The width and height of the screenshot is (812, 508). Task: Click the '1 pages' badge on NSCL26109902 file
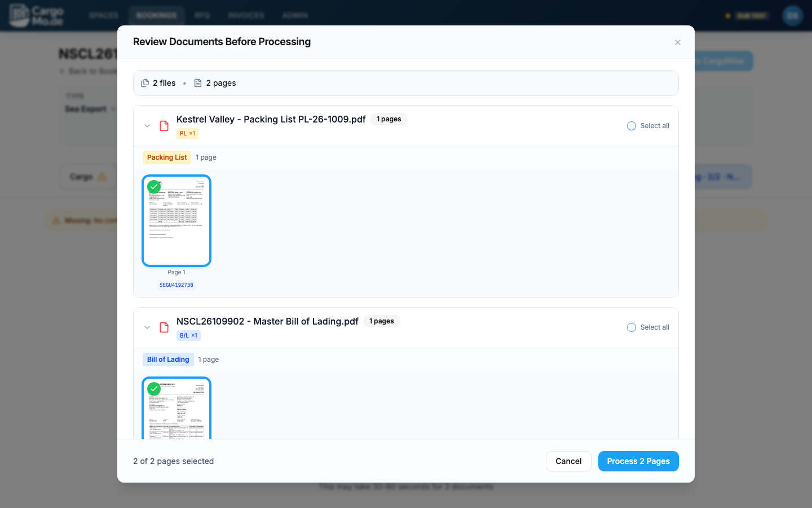pyautogui.click(x=382, y=321)
